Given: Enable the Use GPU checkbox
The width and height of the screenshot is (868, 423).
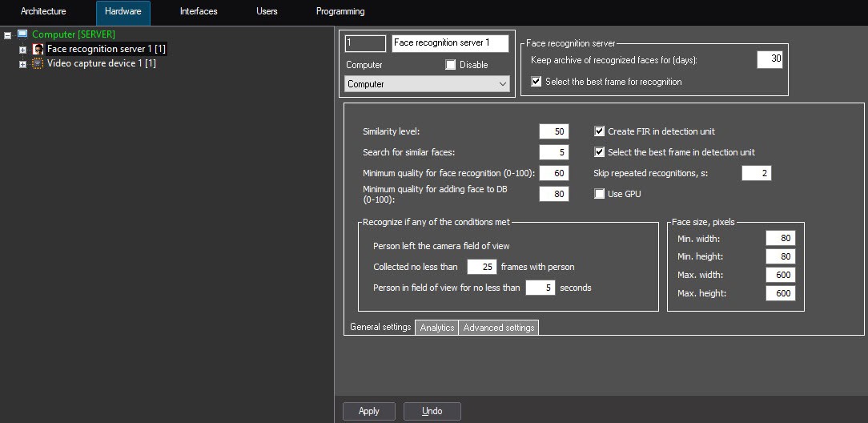Looking at the screenshot, I should [x=600, y=194].
